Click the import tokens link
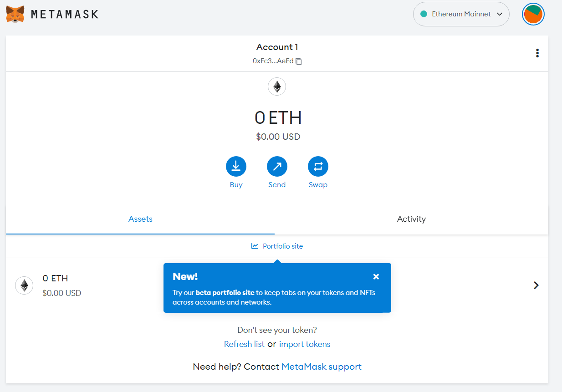 click(x=305, y=344)
